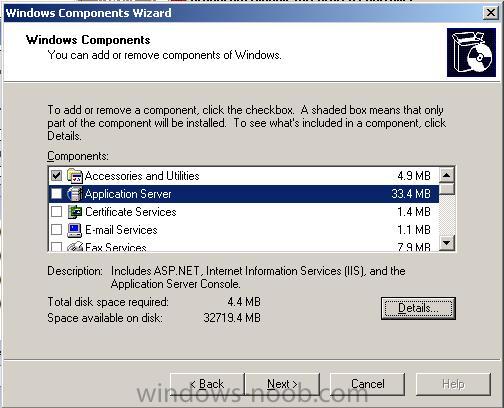Image resolution: width=504 pixels, height=408 pixels.
Task: Click the components list scrollbar thumb
Action: coord(447,189)
